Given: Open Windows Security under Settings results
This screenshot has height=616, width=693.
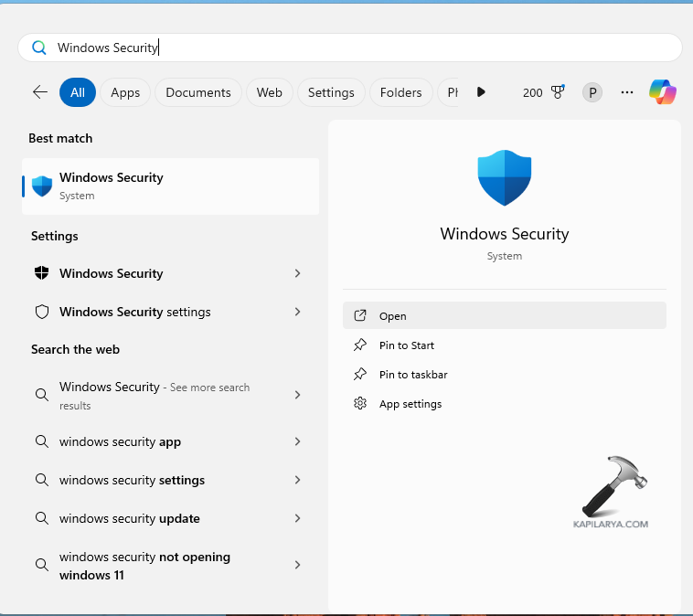Looking at the screenshot, I should [171, 273].
